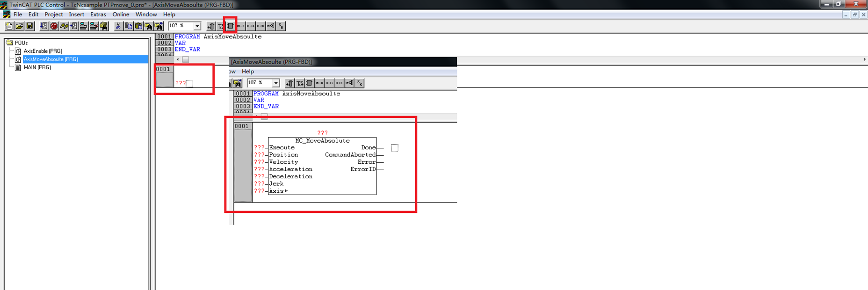Click the right arrow of the declaration scrollbar

(865, 59)
